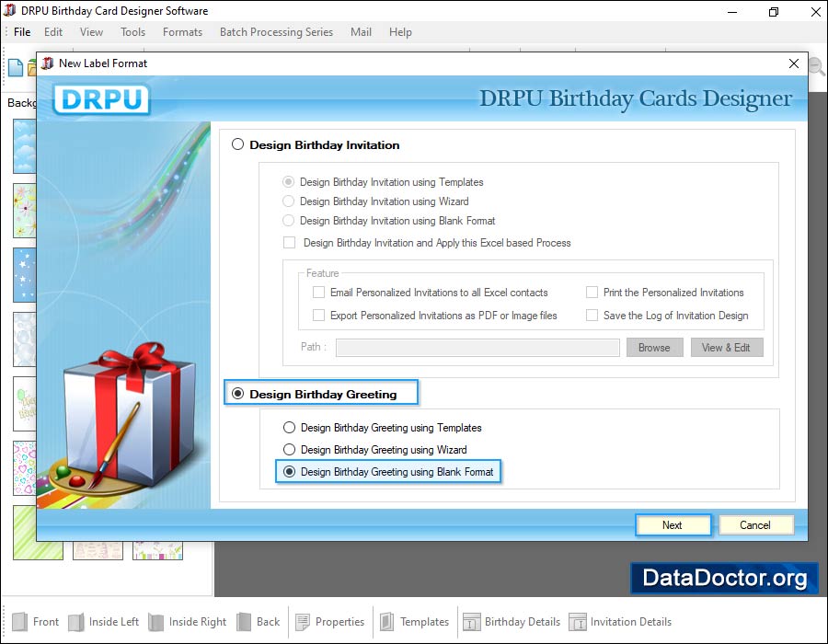
Task: Choose Design Birthday Greeting using Templates
Action: point(289,428)
